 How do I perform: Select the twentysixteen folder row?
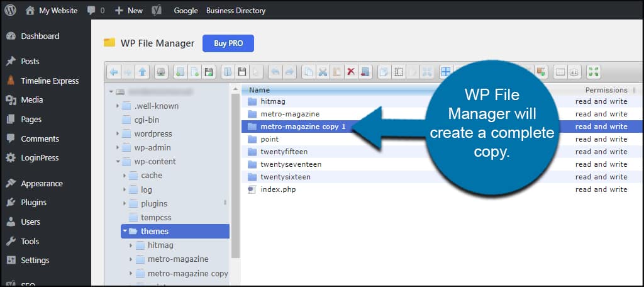click(x=442, y=177)
